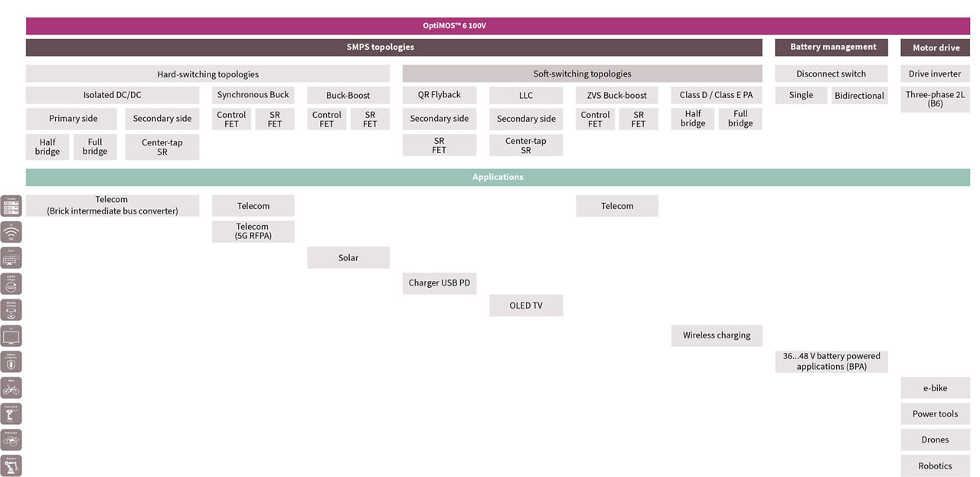Screen dimensions: 980x477
Task: Open 36...48 V battery powered applications
Action: (831, 361)
